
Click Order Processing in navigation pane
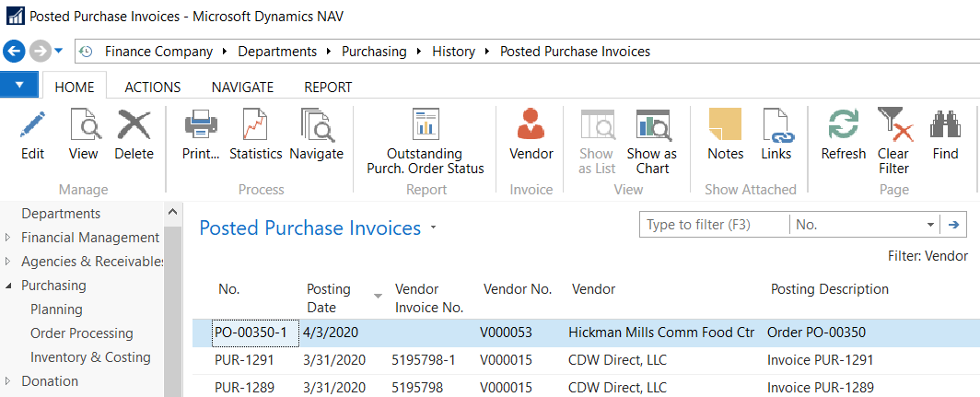81,333
